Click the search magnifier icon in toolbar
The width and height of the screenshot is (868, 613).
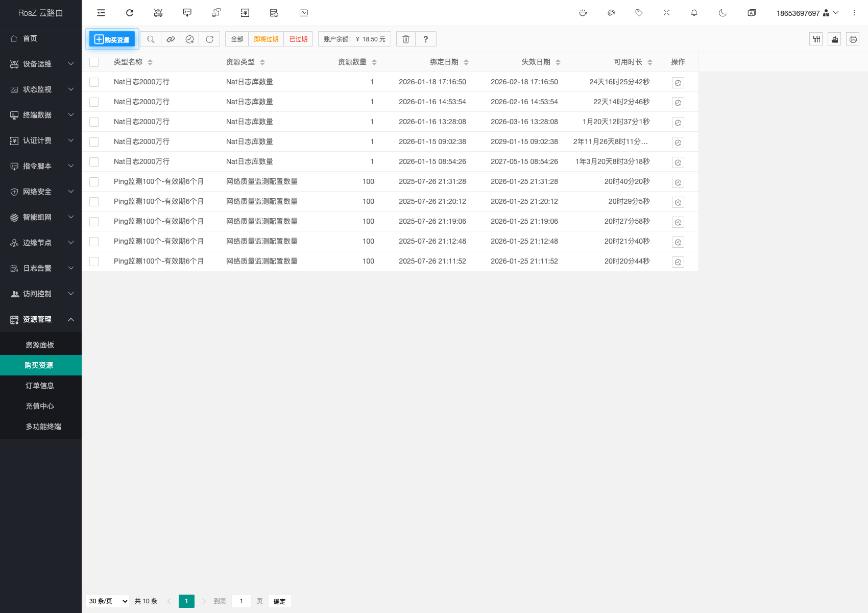tap(151, 39)
